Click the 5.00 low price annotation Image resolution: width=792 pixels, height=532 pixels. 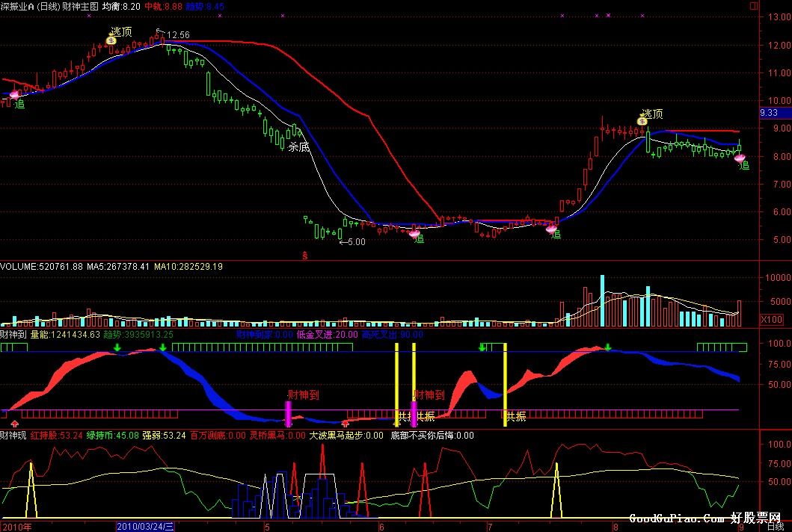[x=356, y=242]
